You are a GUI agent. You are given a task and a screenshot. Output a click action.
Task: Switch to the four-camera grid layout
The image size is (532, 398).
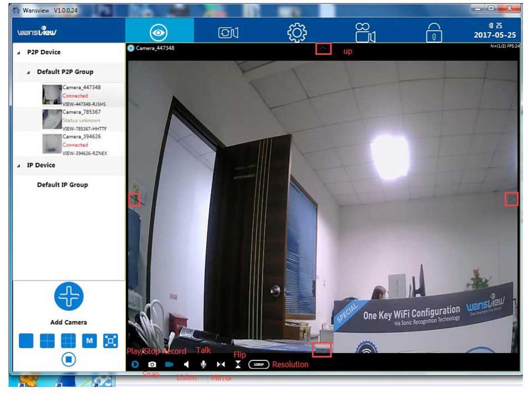[47, 340]
